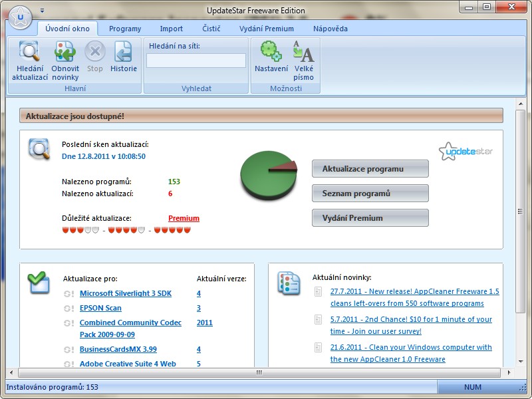Click the Vydání Premium button in the main panel
The image size is (532, 399).
[370, 218]
